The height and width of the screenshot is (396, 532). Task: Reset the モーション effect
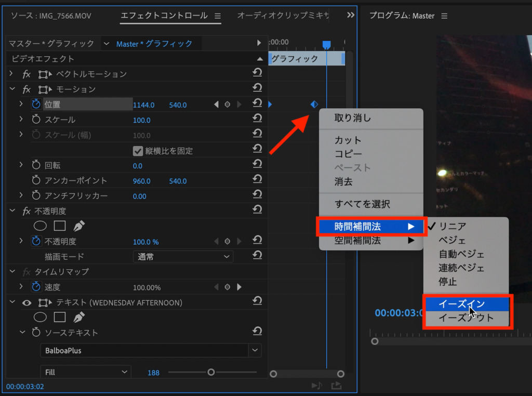pos(257,88)
